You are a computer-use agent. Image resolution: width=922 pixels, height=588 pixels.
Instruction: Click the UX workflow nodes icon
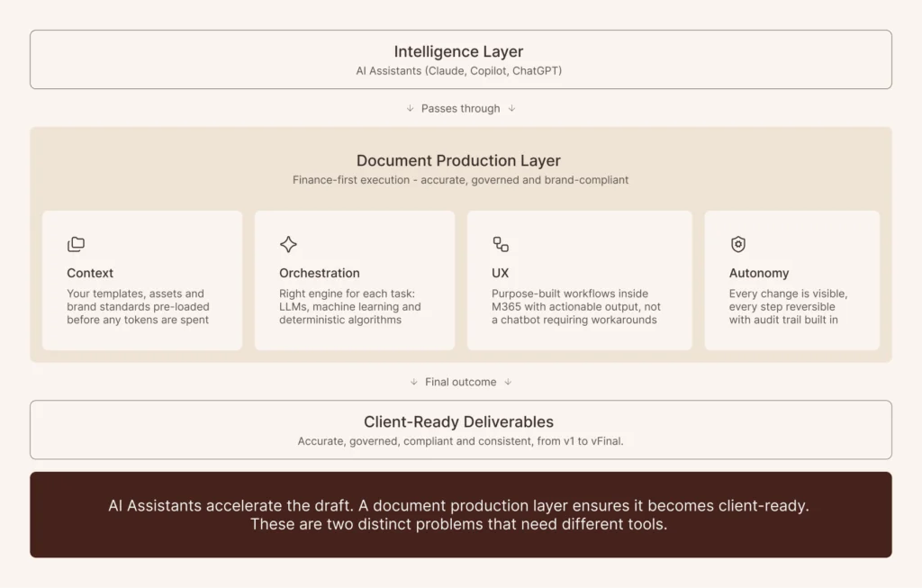[501, 244]
